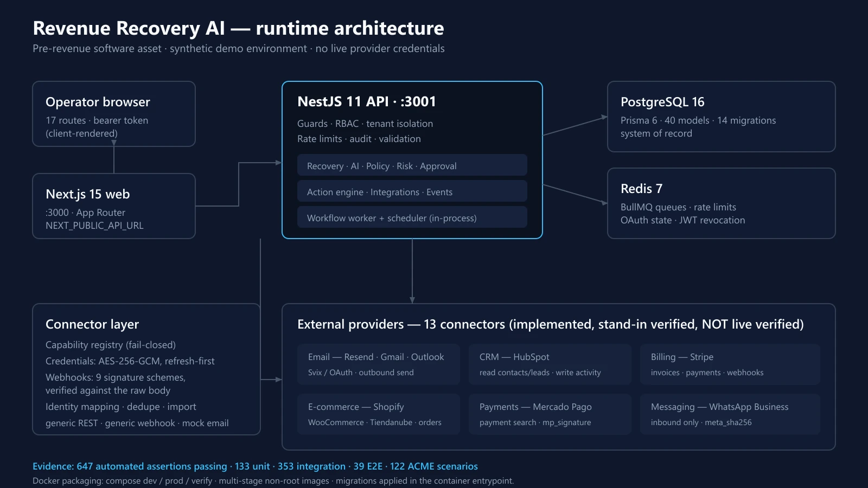Screen dimensions: 868x488
Task: Select the "Pre-revenue software asset" subtitle line
Action: 239,49
